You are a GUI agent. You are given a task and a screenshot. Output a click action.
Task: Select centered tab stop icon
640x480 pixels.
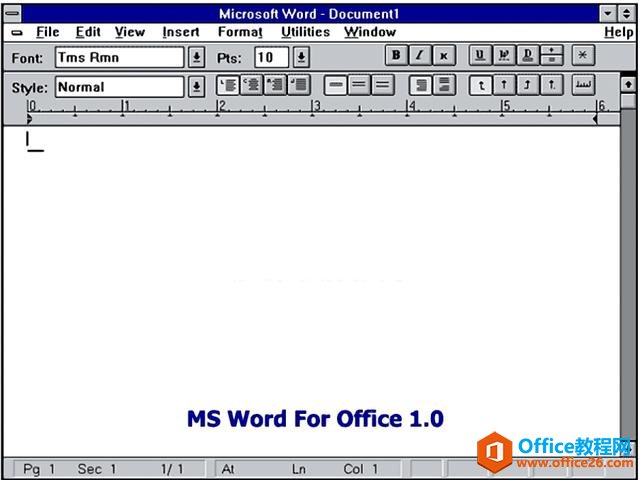point(504,85)
